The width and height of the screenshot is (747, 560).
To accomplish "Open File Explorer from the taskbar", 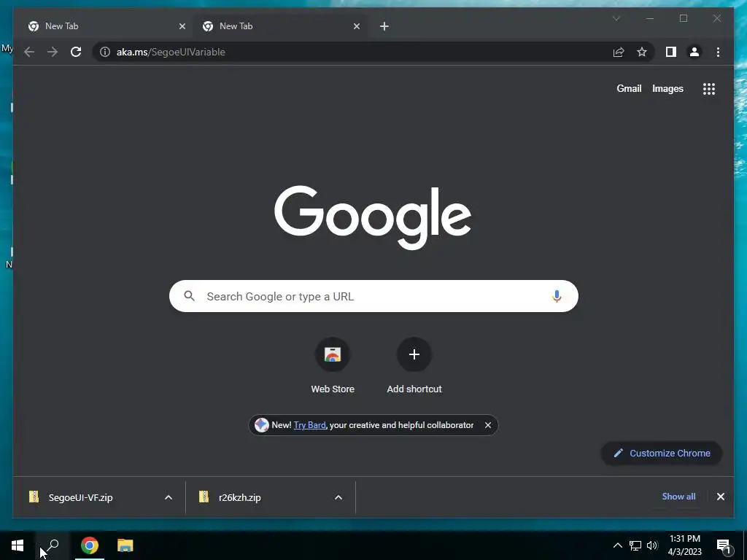I will tap(125, 545).
